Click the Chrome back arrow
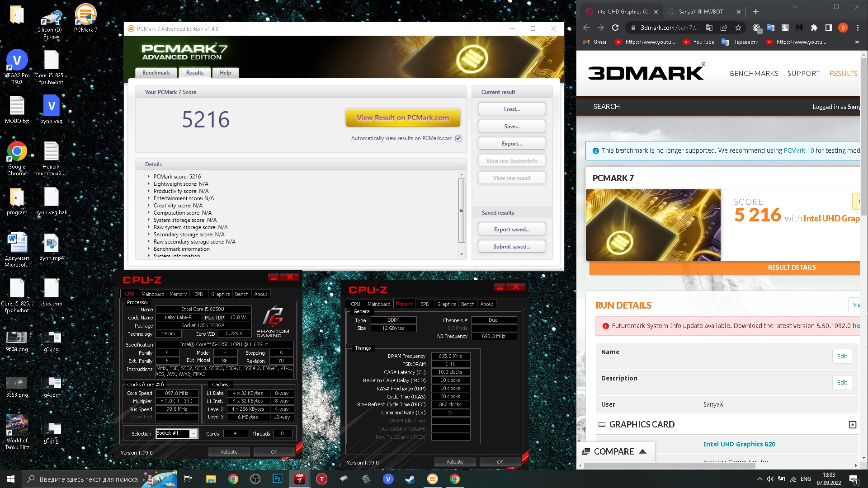This screenshot has height=488, width=868. click(586, 28)
